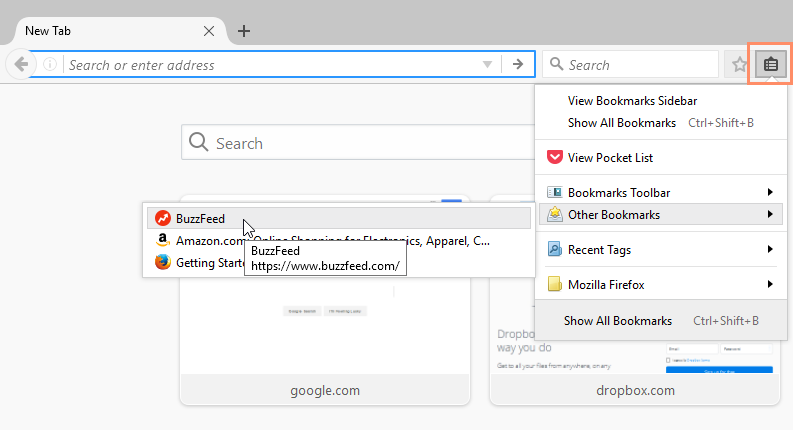
Task: Click the bookmark star icon
Action: (739, 65)
